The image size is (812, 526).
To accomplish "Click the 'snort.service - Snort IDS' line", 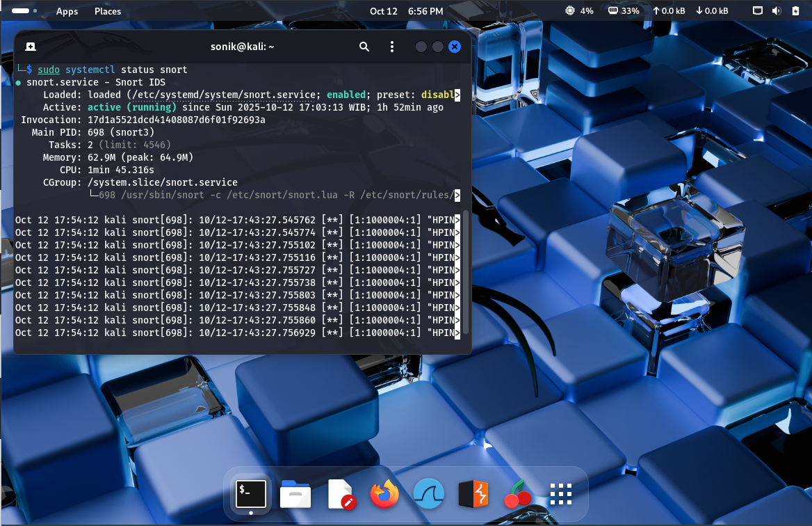I will point(96,82).
